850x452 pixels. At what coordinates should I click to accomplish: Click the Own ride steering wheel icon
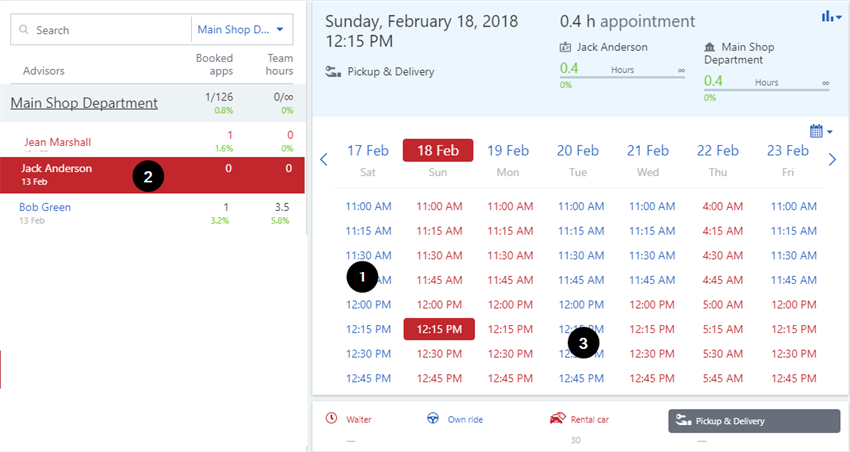coord(433,419)
